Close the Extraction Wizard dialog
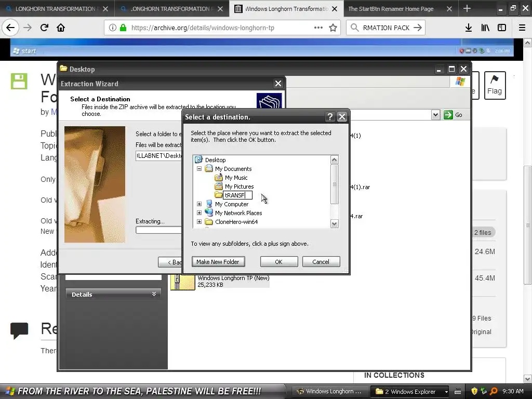The image size is (532, 399). pos(278,84)
